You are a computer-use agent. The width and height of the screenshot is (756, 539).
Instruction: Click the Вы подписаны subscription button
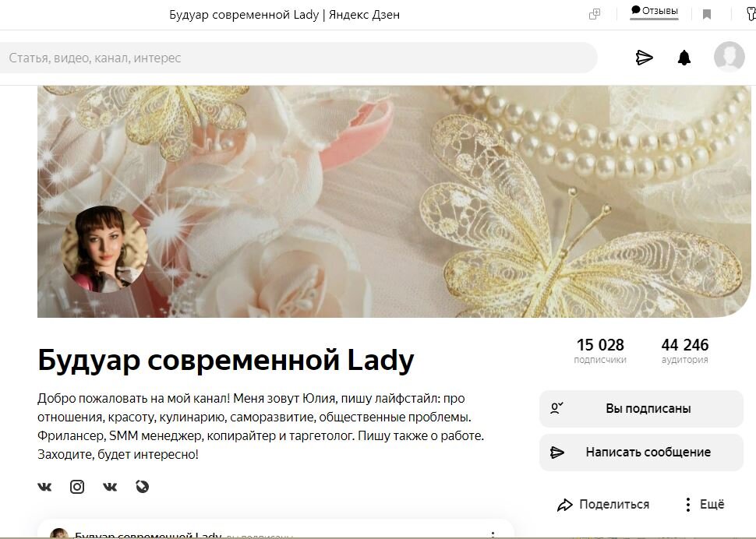pos(641,408)
